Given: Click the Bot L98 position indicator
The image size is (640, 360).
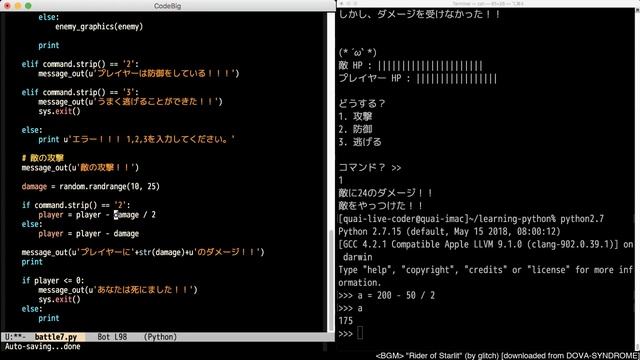Looking at the screenshot, I should coord(112,337).
